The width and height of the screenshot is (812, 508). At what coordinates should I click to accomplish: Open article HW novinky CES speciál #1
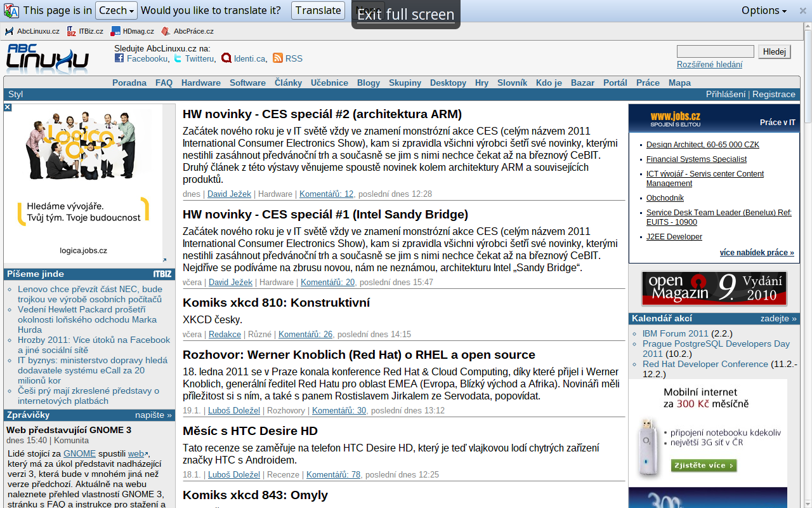pos(325,215)
